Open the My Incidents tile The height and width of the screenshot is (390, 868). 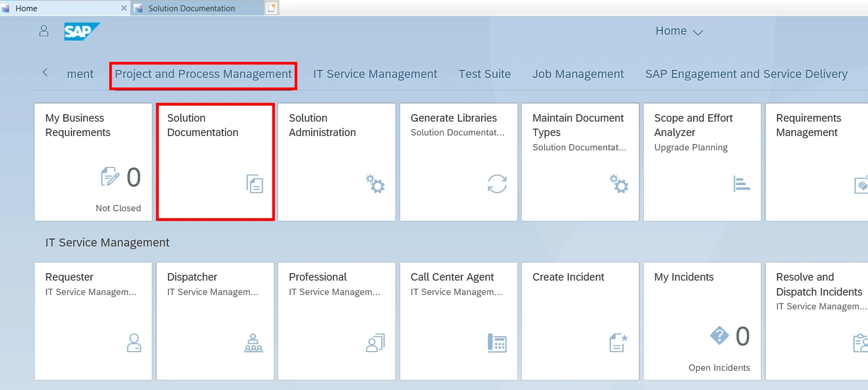(702, 321)
